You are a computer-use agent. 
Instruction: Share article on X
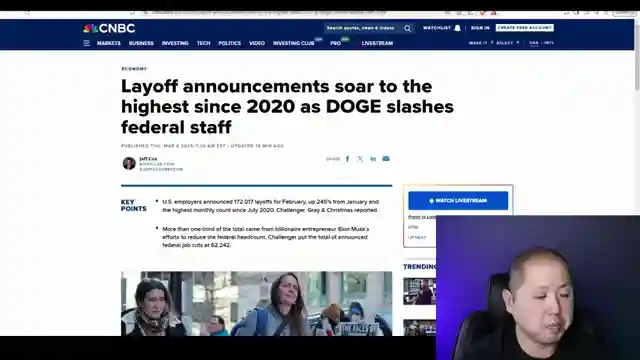pyautogui.click(x=360, y=159)
